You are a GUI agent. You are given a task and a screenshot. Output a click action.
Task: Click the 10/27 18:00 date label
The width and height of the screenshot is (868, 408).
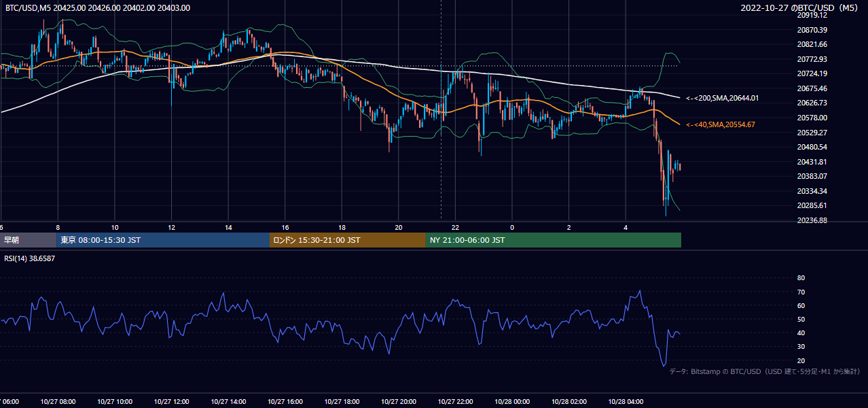point(342,401)
